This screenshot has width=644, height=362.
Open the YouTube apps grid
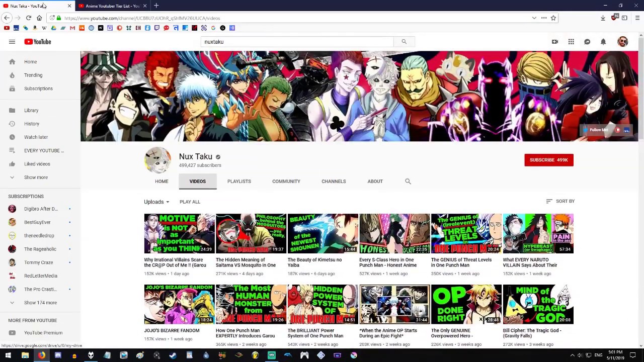click(571, 42)
